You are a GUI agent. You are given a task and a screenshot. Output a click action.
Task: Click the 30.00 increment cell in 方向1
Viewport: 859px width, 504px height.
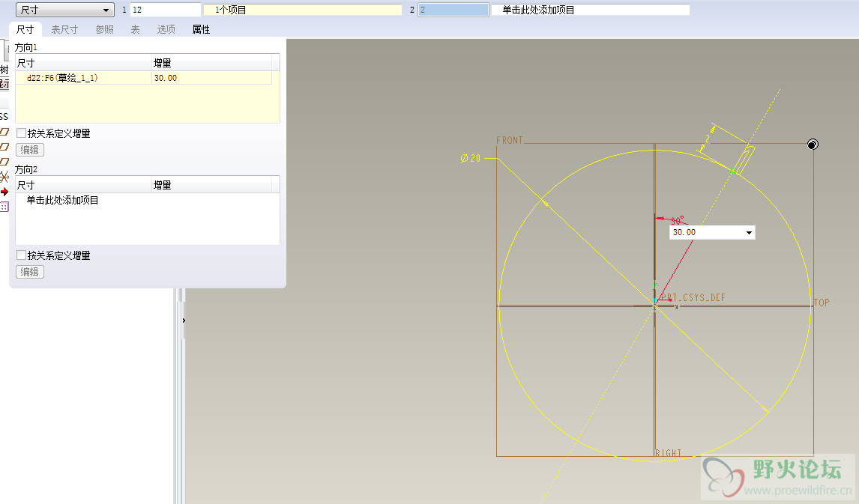click(211, 78)
